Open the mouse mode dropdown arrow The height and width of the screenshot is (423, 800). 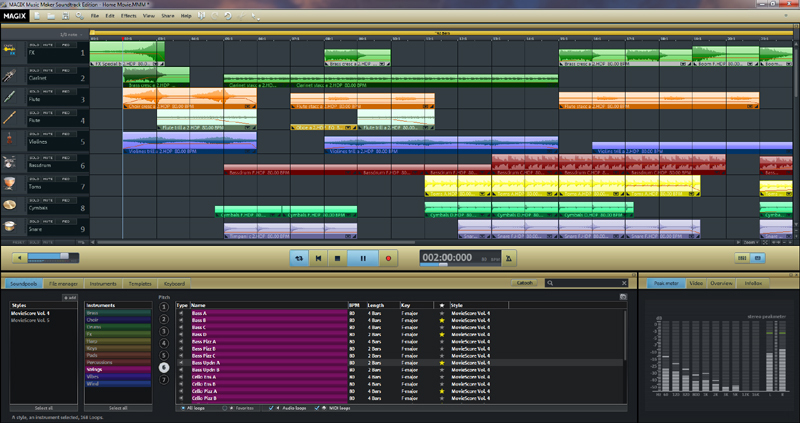pyautogui.click(x=259, y=18)
